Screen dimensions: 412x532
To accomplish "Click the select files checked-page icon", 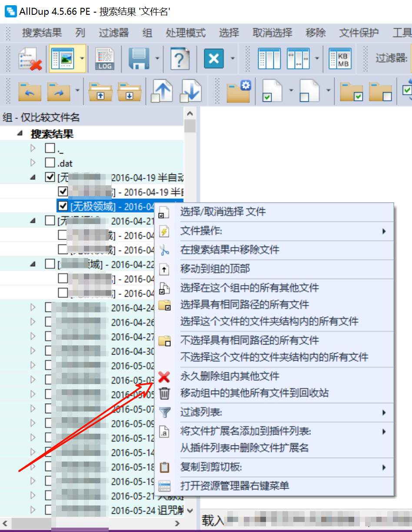I will click(272, 90).
